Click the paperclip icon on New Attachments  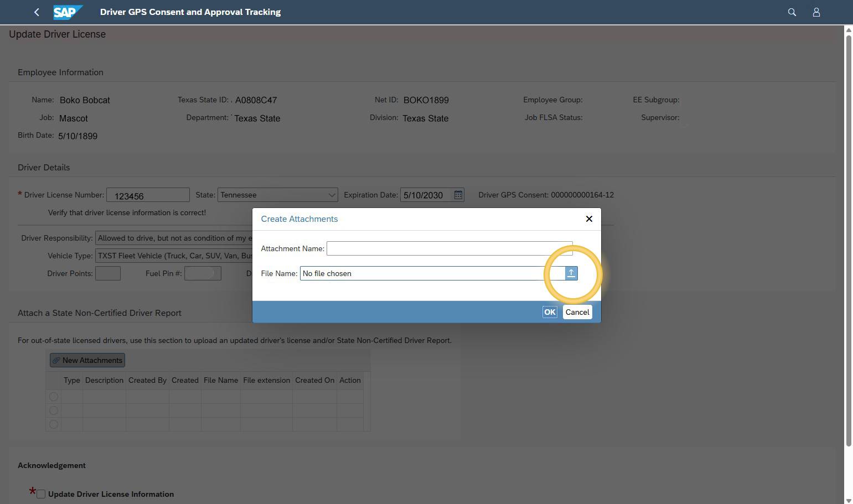[56, 360]
